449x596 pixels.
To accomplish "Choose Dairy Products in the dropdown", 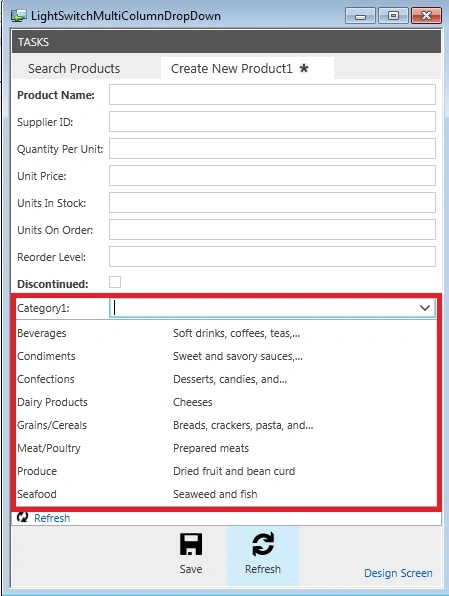I will [226, 402].
